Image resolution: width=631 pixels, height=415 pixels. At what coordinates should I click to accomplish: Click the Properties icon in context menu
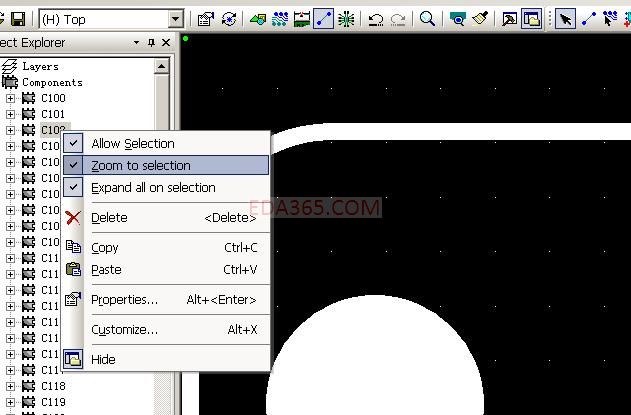73,299
